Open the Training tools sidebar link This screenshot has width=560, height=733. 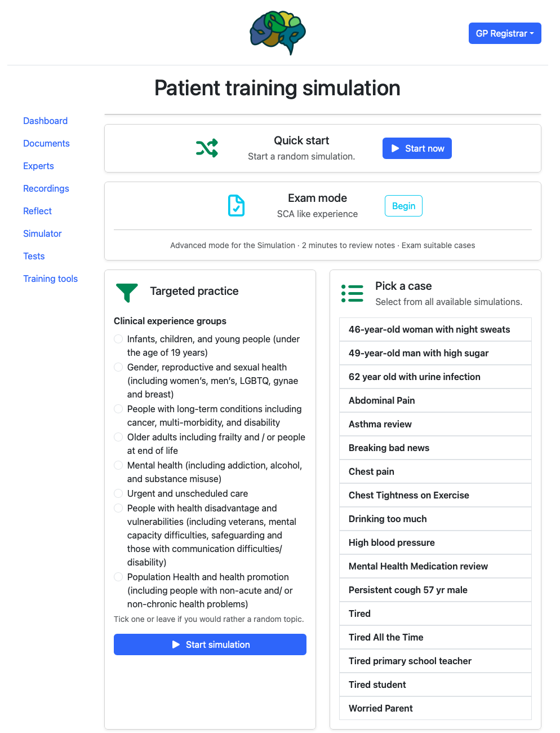click(50, 279)
